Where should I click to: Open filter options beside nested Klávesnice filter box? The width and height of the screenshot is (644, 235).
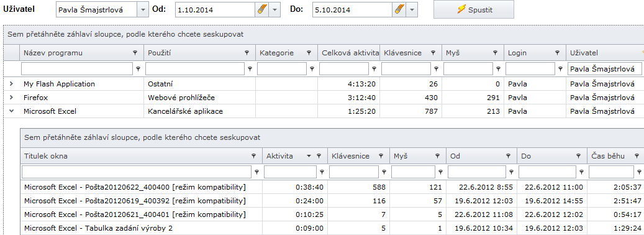(x=384, y=172)
